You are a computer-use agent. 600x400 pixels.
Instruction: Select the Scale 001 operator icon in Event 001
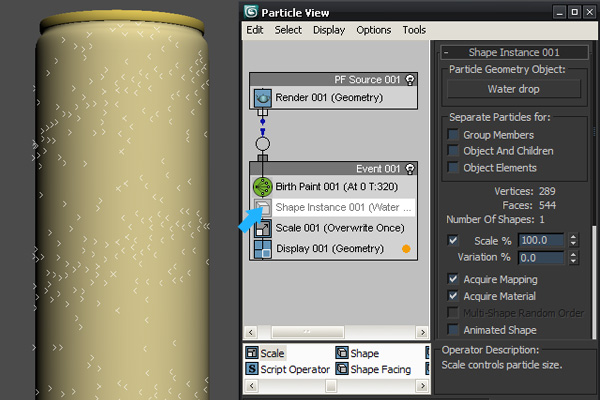coord(262,228)
